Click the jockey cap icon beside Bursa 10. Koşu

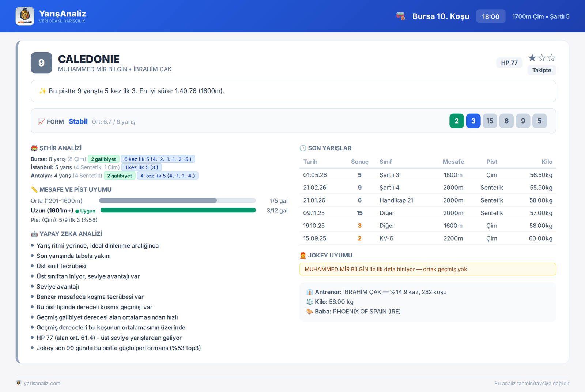click(401, 16)
